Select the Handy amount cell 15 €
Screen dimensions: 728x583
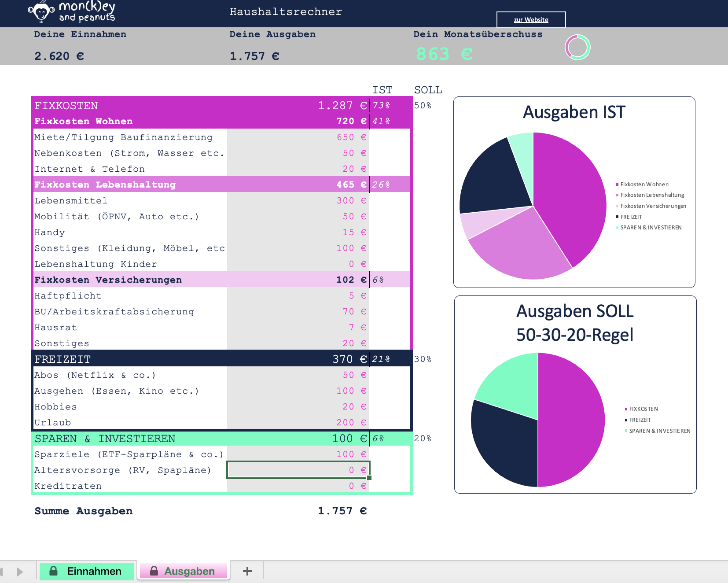(298, 232)
